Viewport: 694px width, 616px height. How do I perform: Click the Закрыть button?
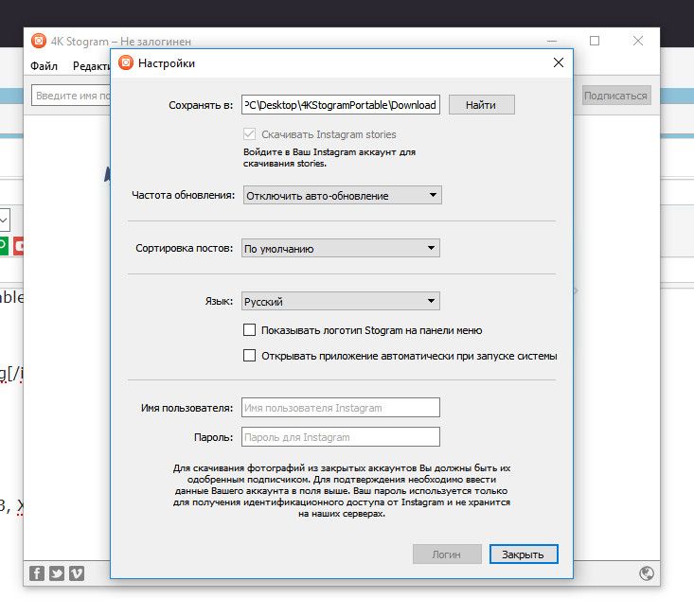click(524, 554)
